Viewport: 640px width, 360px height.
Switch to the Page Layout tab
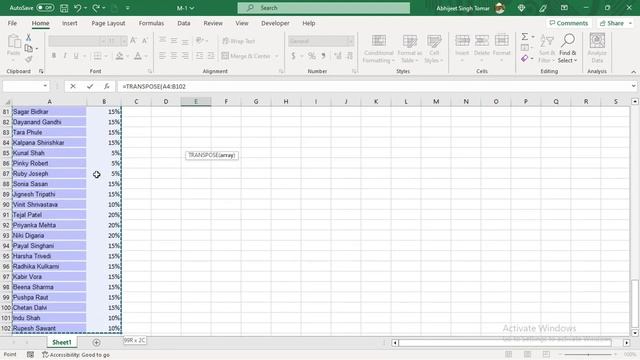pos(108,23)
